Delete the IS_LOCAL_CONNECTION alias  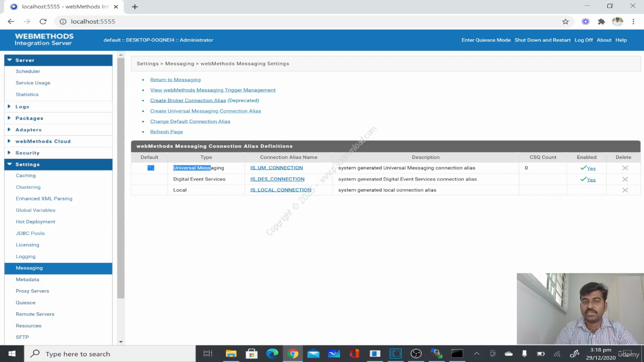[x=625, y=190]
